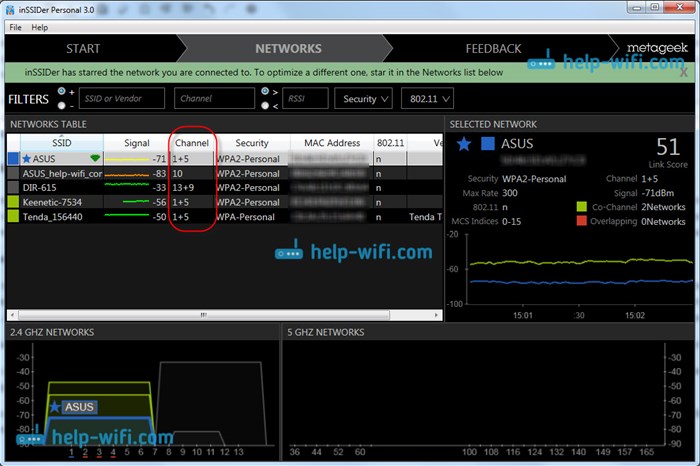Minimize the inSSIDer window
The height and width of the screenshot is (466, 700).
pyautogui.click(x=637, y=7)
